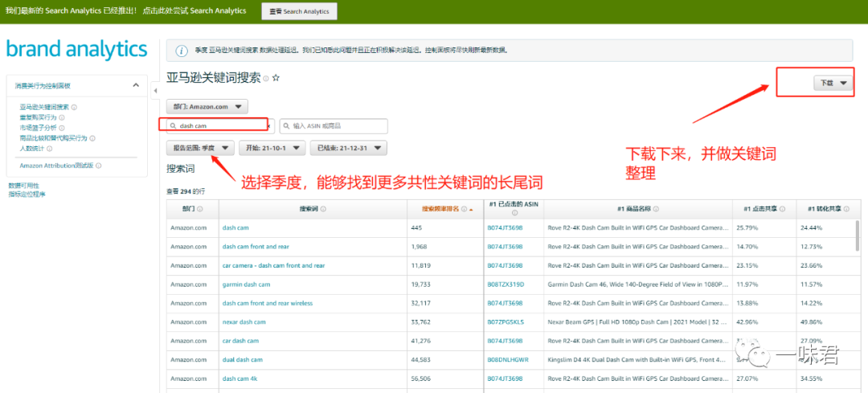The image size is (868, 393).
Task: Click the 输入 ASIN 或商品 input field
Action: [334, 126]
